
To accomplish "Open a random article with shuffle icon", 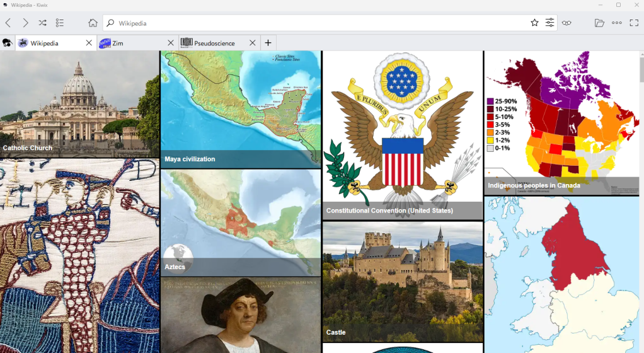I will pyautogui.click(x=42, y=23).
